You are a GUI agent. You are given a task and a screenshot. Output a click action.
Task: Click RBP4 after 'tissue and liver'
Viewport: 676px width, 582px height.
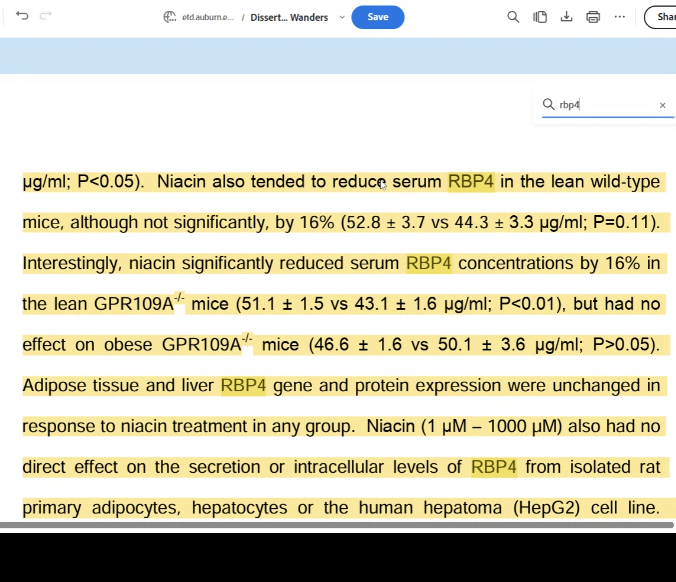(243, 385)
